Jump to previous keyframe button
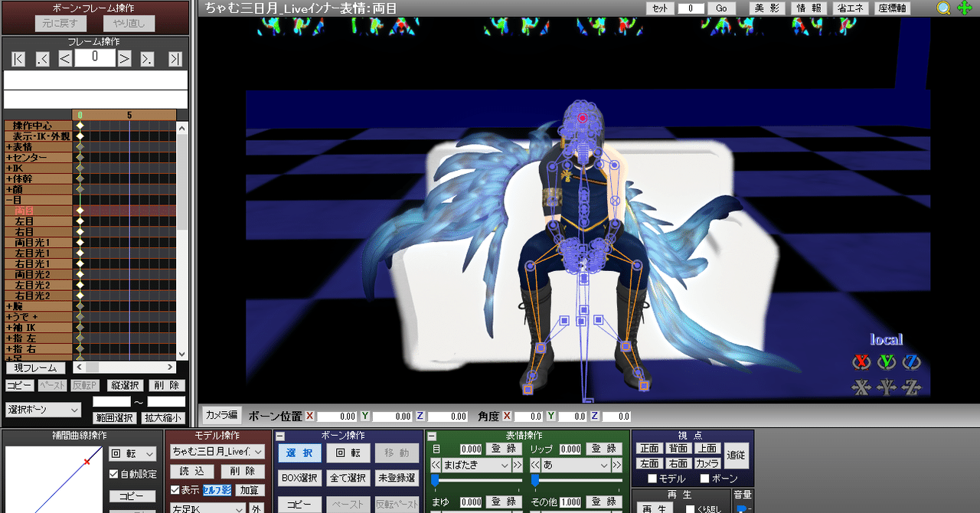Image resolution: width=980 pixels, height=513 pixels. tap(42, 59)
